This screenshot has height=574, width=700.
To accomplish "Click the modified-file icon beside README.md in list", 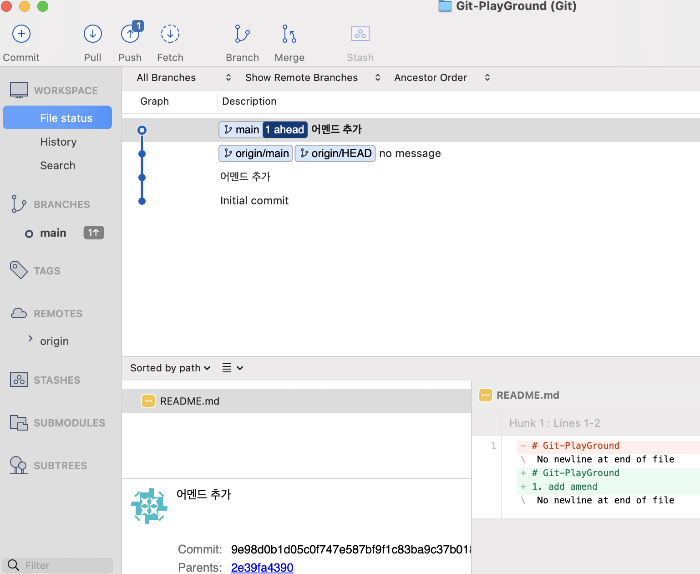I will point(148,401).
